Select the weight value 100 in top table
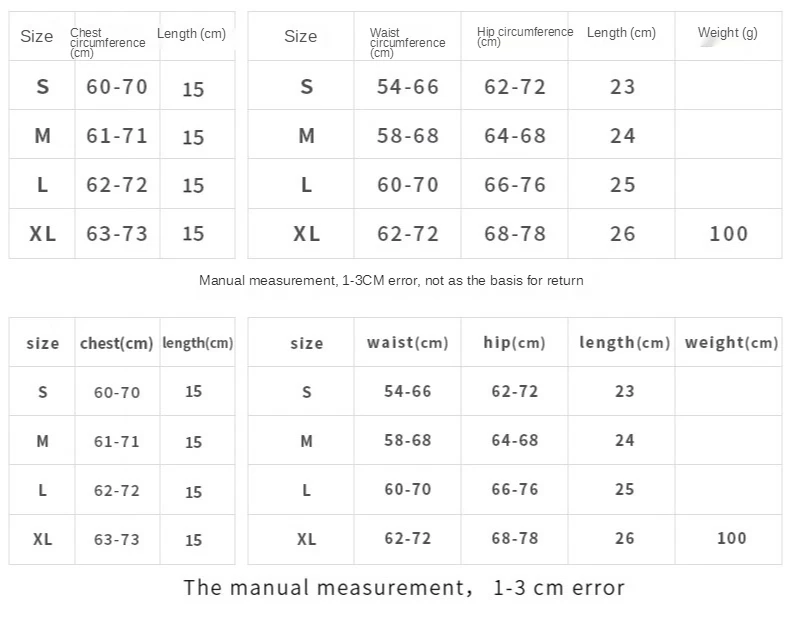This screenshot has width=789, height=619. 729,234
